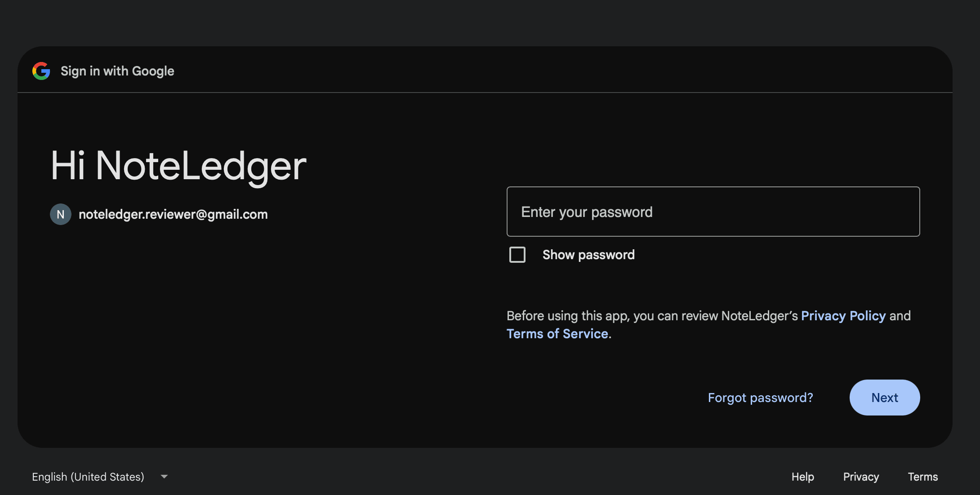
Task: Click the noteledger.reviewer@gmail.com account email
Action: point(173,214)
